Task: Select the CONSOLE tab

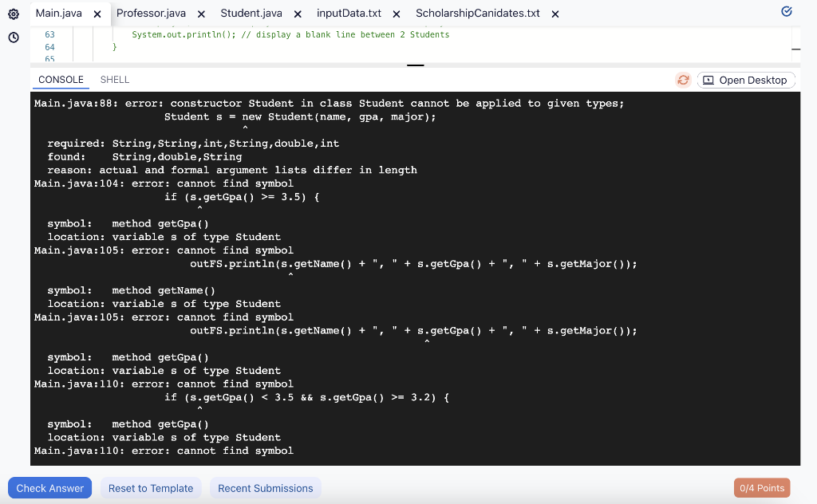Action: [60, 79]
